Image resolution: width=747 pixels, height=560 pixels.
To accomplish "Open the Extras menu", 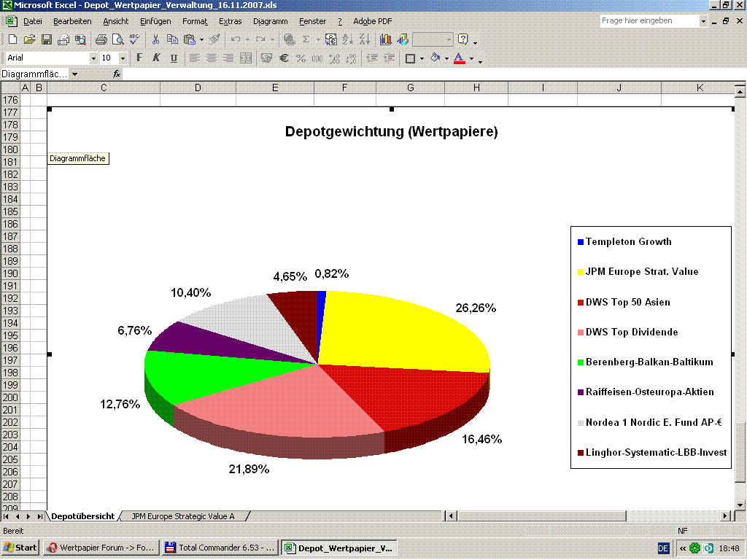I will (230, 21).
